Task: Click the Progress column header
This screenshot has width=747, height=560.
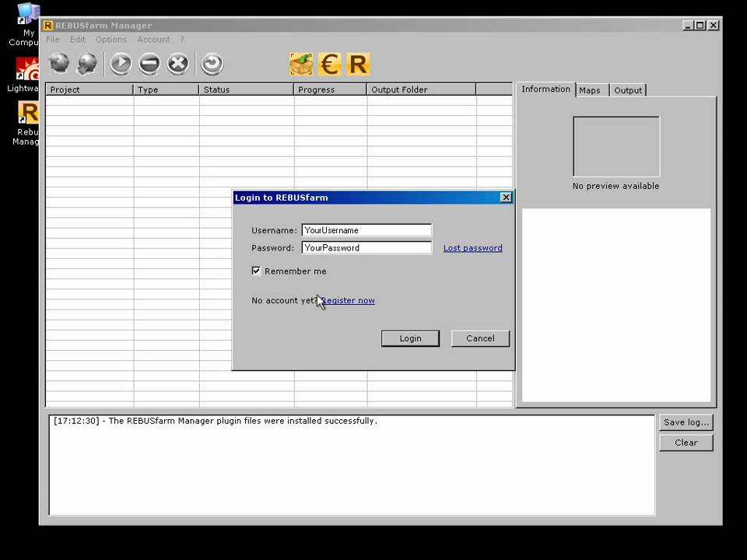Action: (330, 89)
